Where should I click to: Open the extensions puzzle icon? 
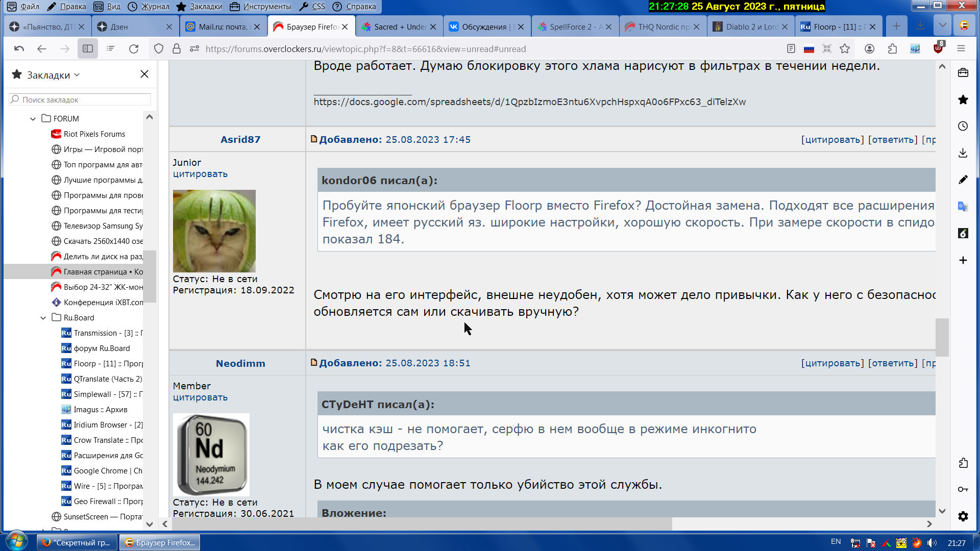(x=892, y=49)
